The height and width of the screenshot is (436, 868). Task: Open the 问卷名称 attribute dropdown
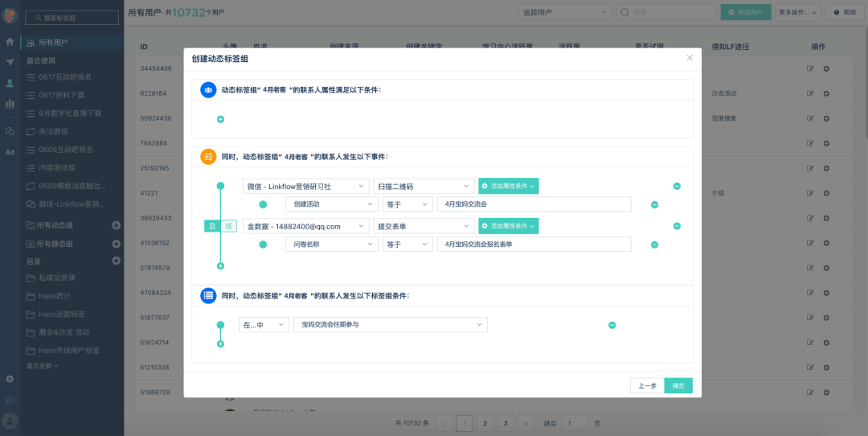[332, 245]
